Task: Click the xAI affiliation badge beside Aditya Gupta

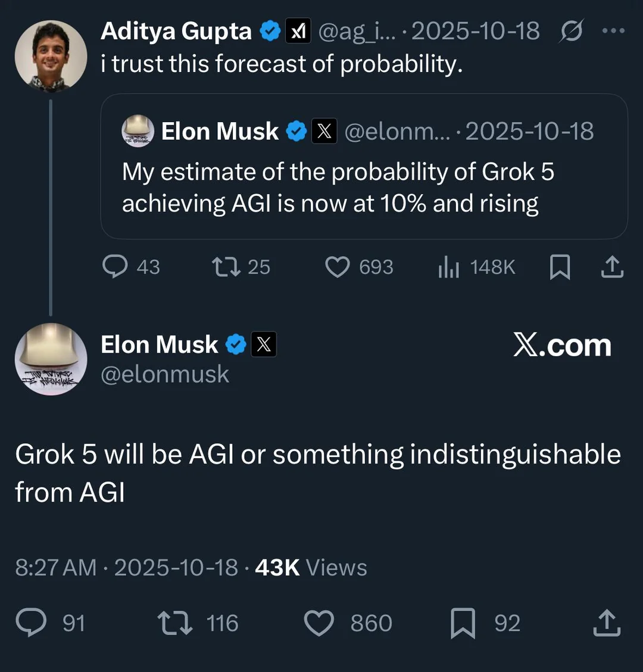Action: [x=298, y=32]
